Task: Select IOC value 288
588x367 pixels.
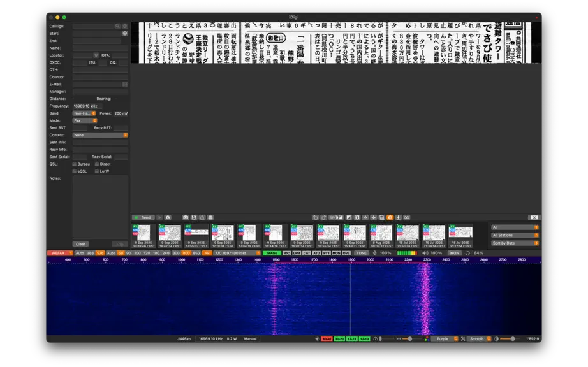Action: (x=91, y=253)
